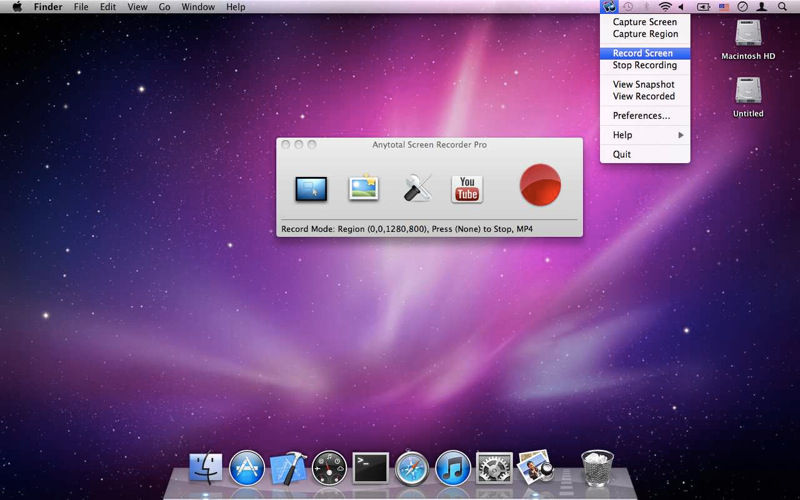Open Safari from the Dock

click(x=412, y=468)
